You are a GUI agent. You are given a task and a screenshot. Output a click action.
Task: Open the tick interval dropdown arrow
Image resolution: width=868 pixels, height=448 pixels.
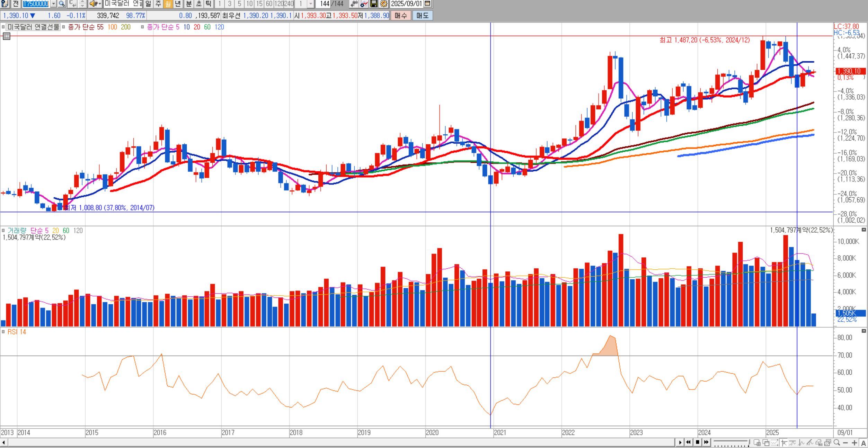click(311, 4)
